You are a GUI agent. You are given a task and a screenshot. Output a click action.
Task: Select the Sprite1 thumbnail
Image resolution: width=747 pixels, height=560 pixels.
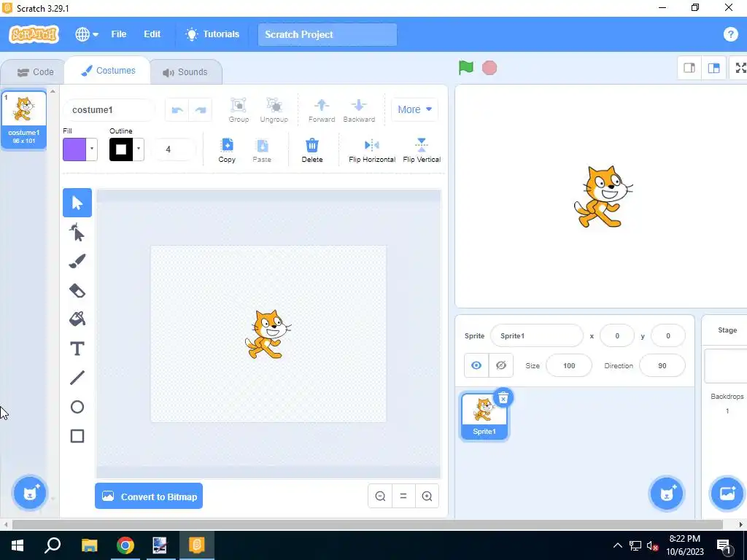pyautogui.click(x=484, y=415)
